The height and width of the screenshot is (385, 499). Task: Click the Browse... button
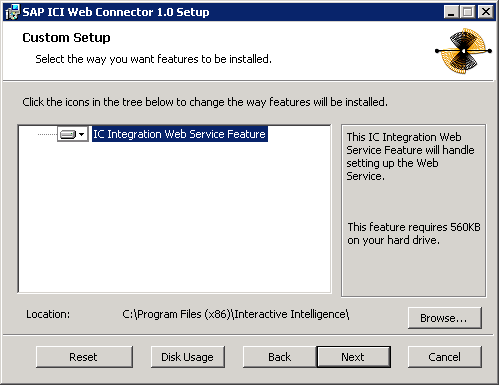point(444,318)
